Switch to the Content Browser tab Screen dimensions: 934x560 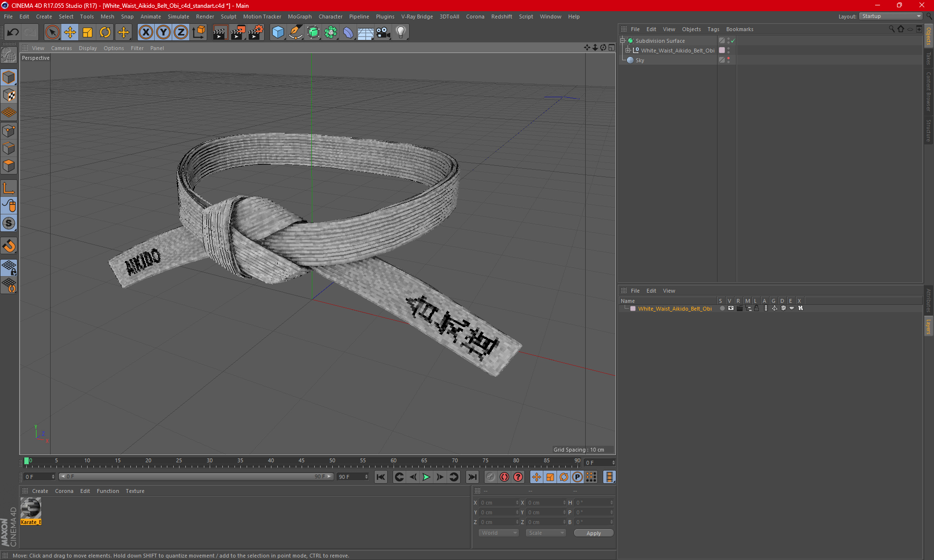(x=929, y=91)
